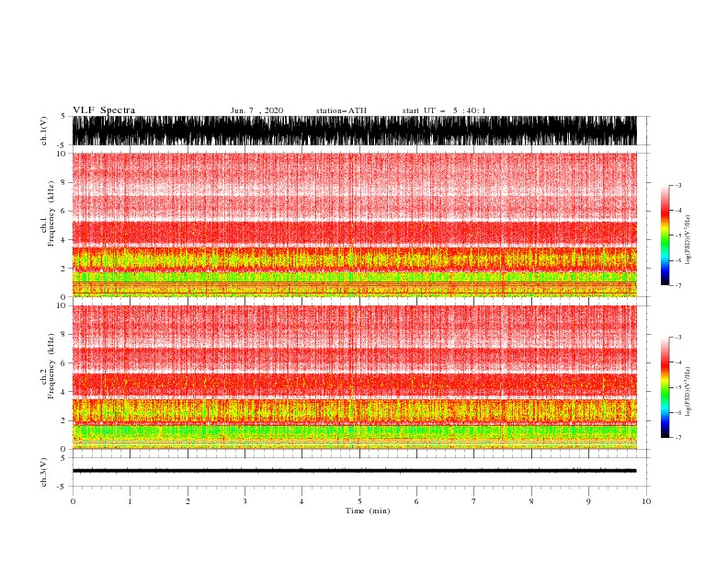Screen dimensions: 728x563
Task: Click the 'VLF Spectra' title text
Action: click(x=104, y=110)
